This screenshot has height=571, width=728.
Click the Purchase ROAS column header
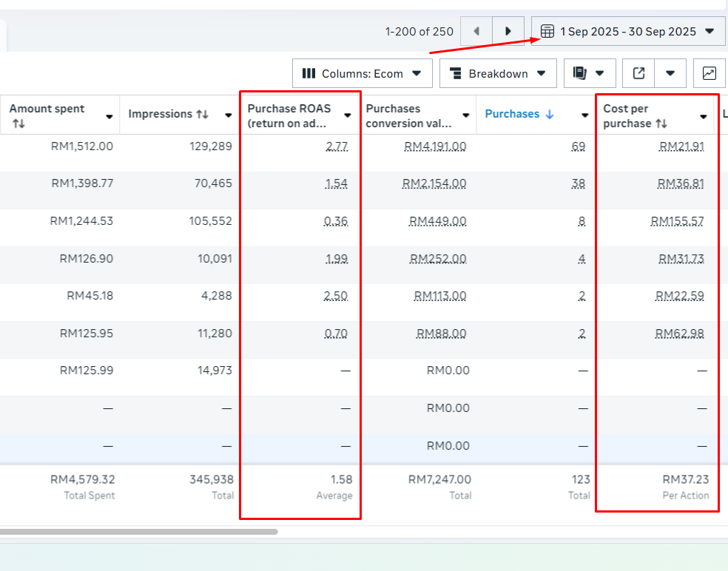tap(289, 115)
